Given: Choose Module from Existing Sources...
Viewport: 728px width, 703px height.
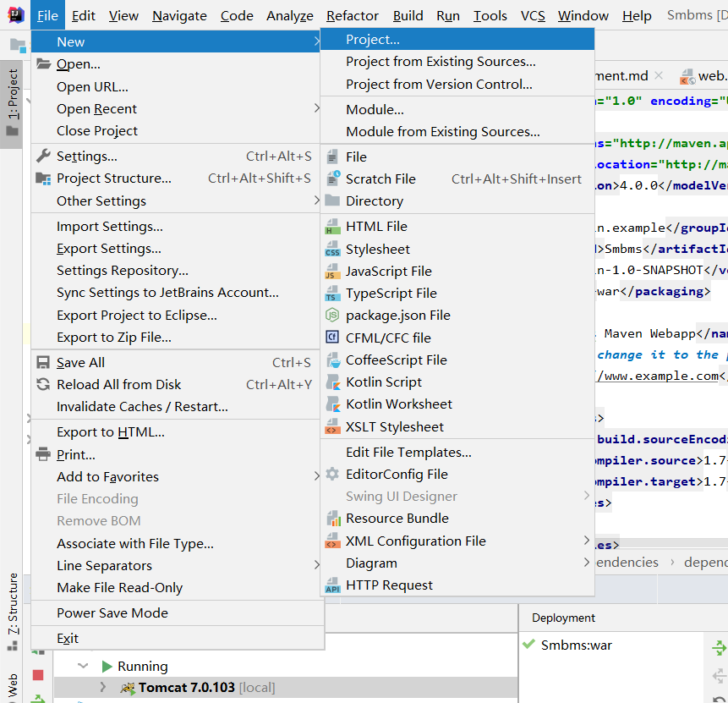Looking at the screenshot, I should click(457, 131).
